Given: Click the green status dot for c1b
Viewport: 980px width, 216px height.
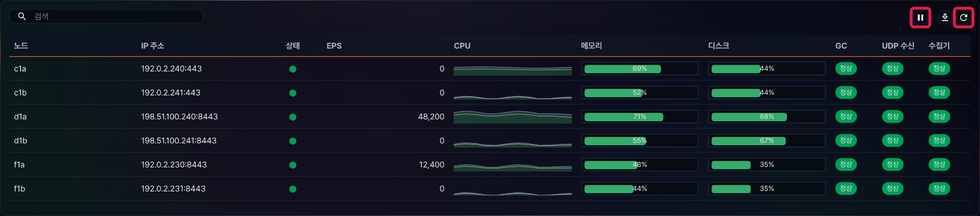Looking at the screenshot, I should coord(293,93).
